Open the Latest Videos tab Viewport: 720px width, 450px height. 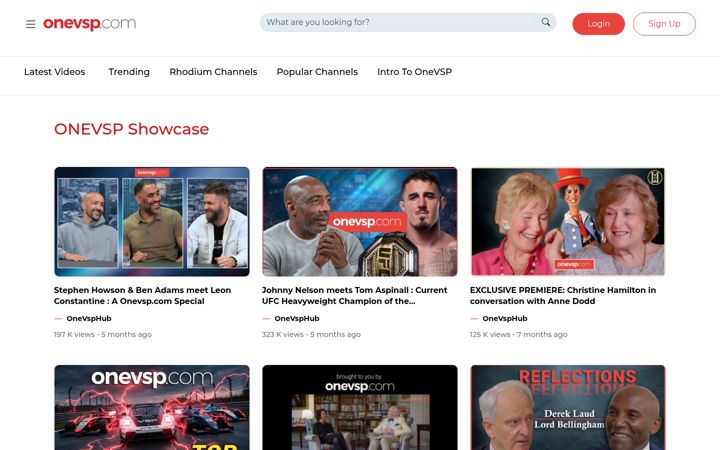(55, 72)
